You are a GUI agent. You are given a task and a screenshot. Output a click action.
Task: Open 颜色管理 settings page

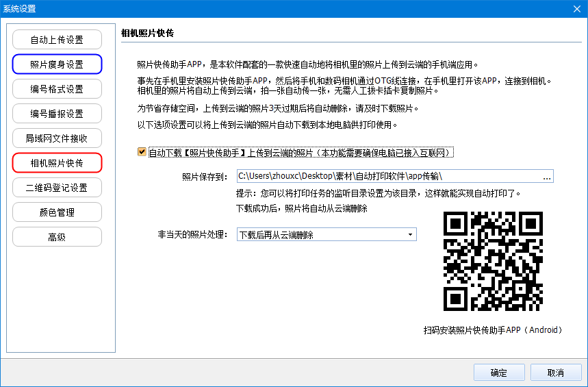click(57, 212)
